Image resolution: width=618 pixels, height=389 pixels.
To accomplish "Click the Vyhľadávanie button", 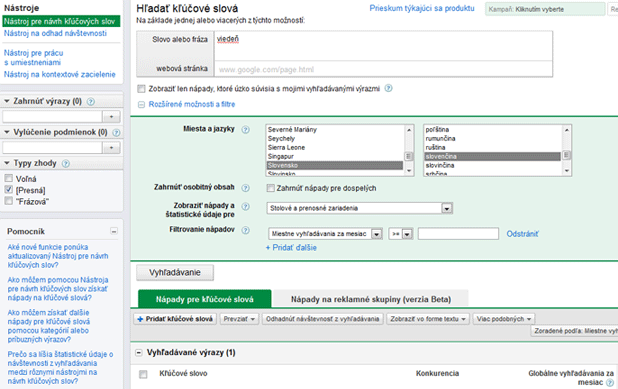I will tap(175, 272).
